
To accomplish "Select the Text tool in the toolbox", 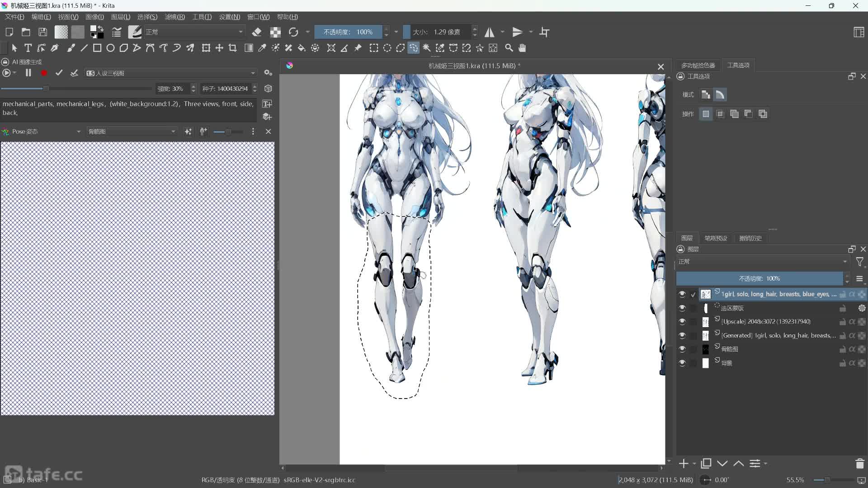I will point(28,48).
